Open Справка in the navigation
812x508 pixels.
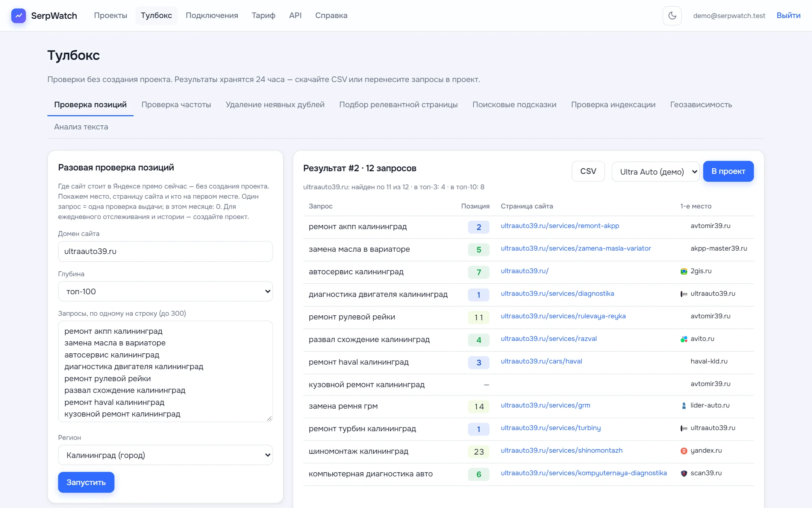[331, 15]
